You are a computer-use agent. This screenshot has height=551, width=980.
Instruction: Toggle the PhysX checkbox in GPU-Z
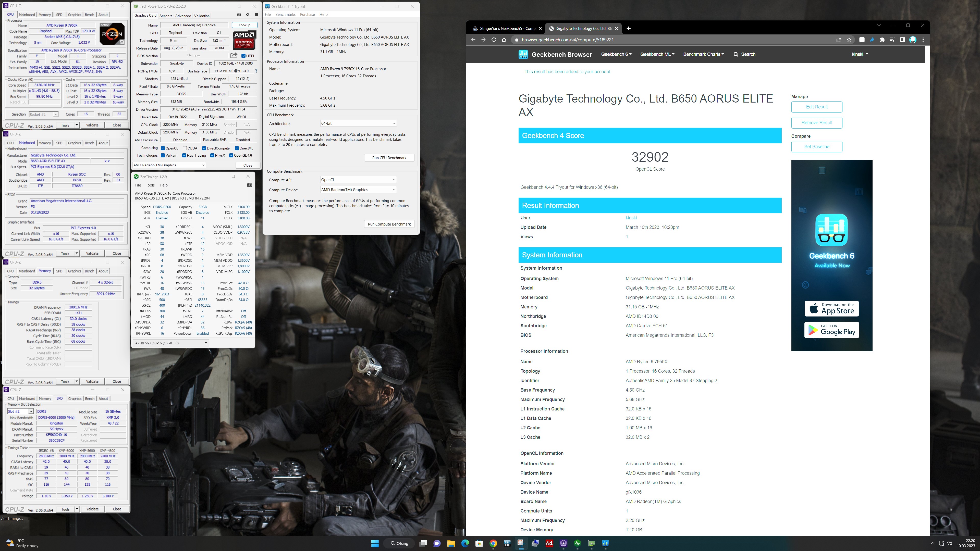coord(212,156)
